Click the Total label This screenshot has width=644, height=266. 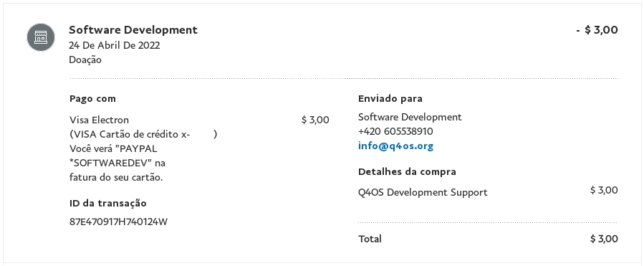pyautogui.click(x=370, y=239)
